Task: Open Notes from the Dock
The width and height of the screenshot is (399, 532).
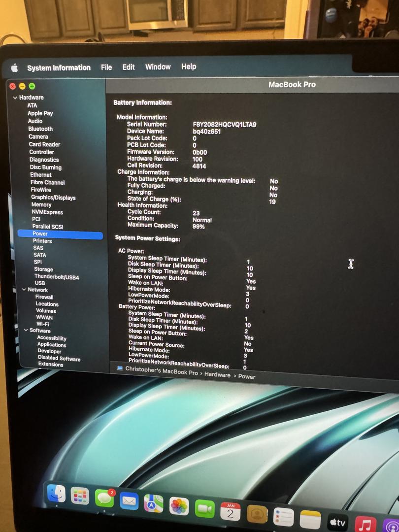Action: (310, 520)
